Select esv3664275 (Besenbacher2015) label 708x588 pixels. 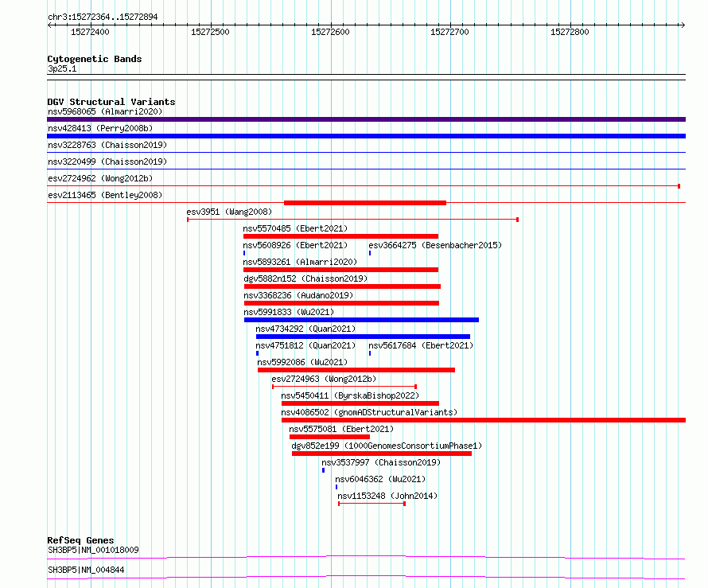tap(435, 245)
